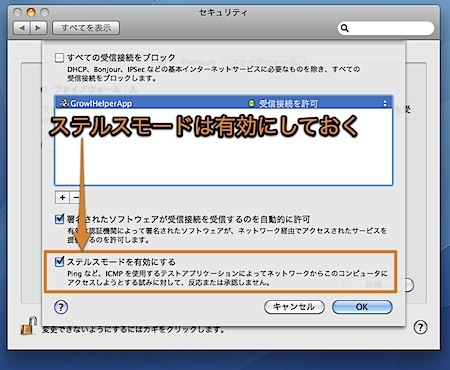Click the padlock icon to prevent changes
Screen dimensions: 450x370
[29, 326]
